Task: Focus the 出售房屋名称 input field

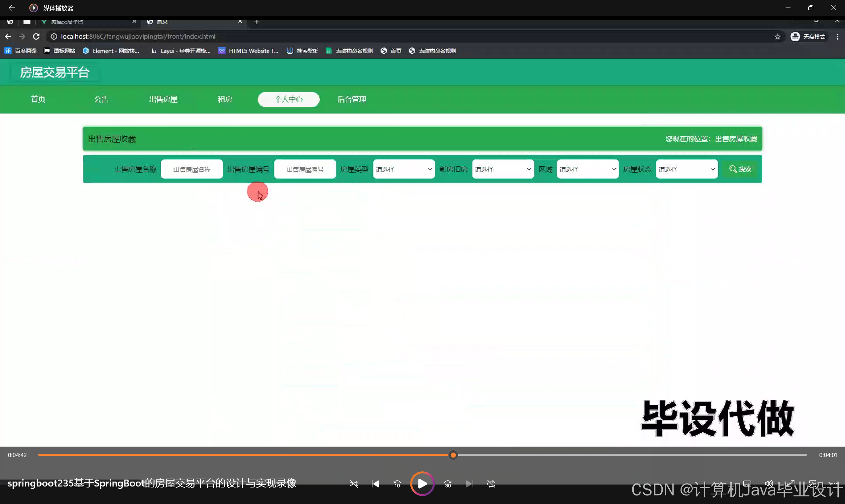Action: [x=192, y=169]
